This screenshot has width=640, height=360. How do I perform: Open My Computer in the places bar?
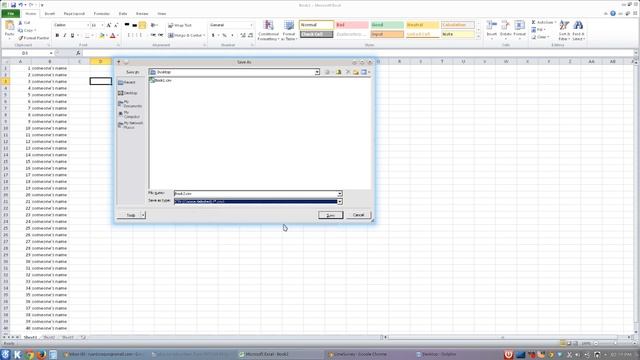coord(129,114)
